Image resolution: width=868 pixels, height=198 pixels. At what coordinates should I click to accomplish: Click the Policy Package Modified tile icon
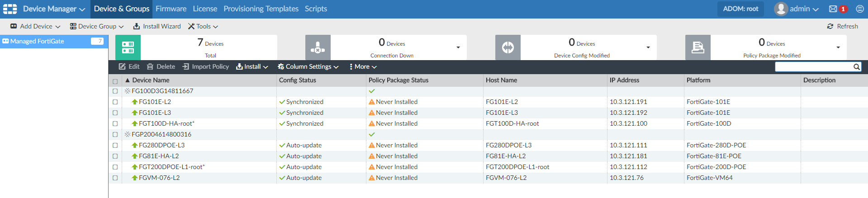pyautogui.click(x=698, y=47)
